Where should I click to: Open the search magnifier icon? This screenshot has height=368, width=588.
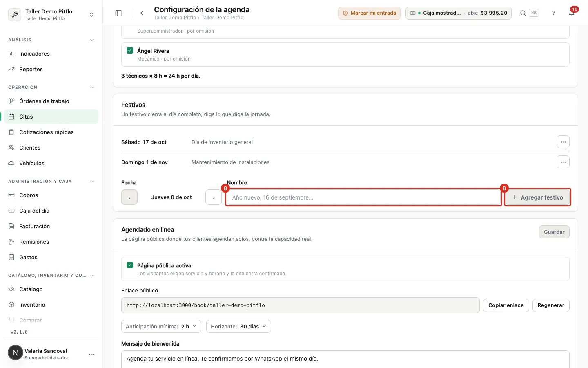pyautogui.click(x=523, y=13)
